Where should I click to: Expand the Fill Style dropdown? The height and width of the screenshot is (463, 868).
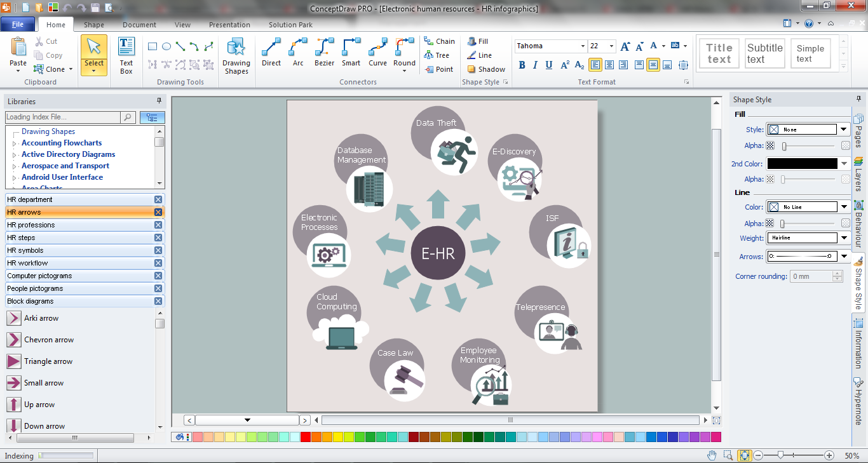point(844,130)
